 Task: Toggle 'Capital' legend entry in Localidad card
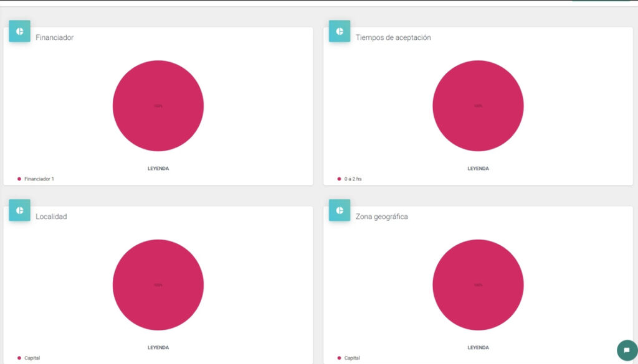click(x=32, y=358)
